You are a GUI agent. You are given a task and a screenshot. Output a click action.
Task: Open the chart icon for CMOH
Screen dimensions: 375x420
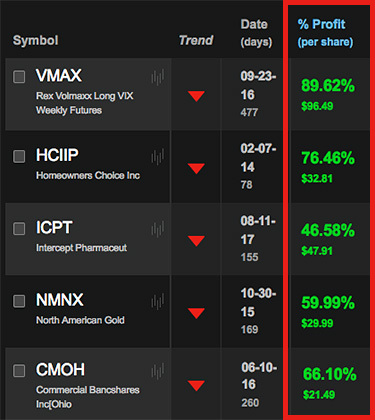(x=158, y=371)
